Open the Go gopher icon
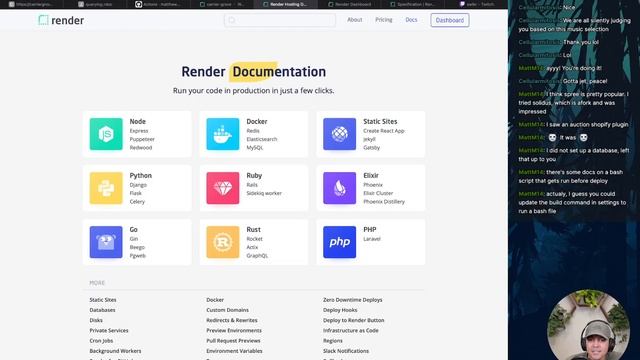Image resolution: width=640 pixels, height=360 pixels. click(106, 242)
